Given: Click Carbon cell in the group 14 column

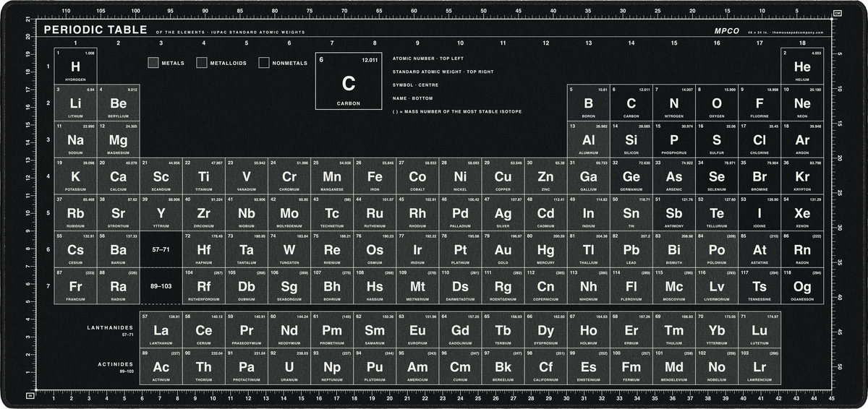Looking at the screenshot, I should pyautogui.click(x=631, y=103).
